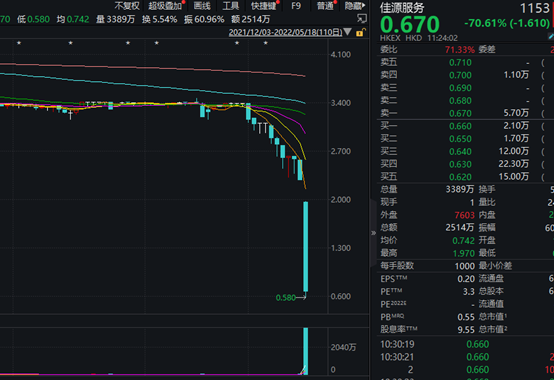Screen dimensions: 554x380
Task: Expand the date range dropdown triangle
Action: coord(347,32)
